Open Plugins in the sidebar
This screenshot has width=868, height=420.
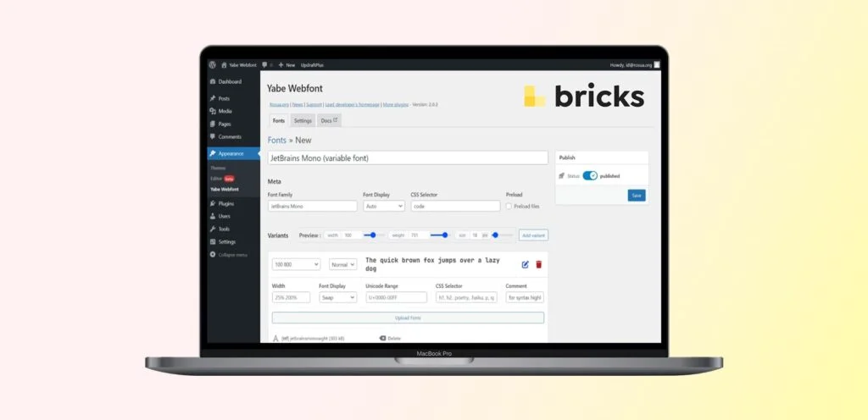(x=234, y=203)
